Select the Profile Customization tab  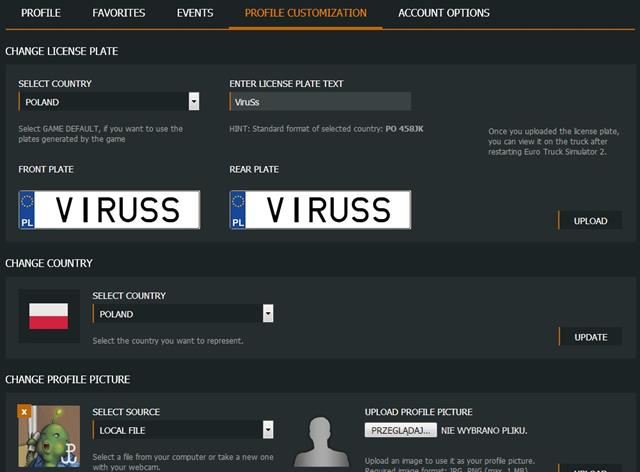(305, 13)
